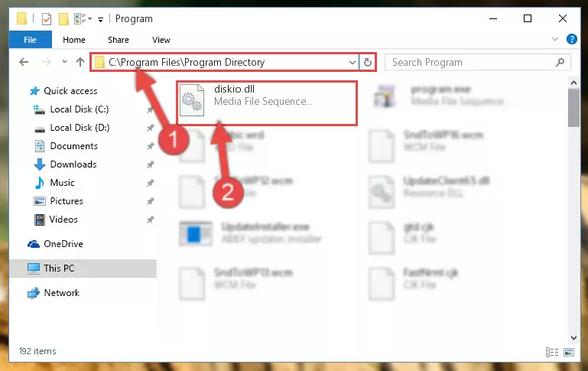The image size is (588, 371).
Task: Select the UpdateInstaller.exe file
Action: (250, 233)
